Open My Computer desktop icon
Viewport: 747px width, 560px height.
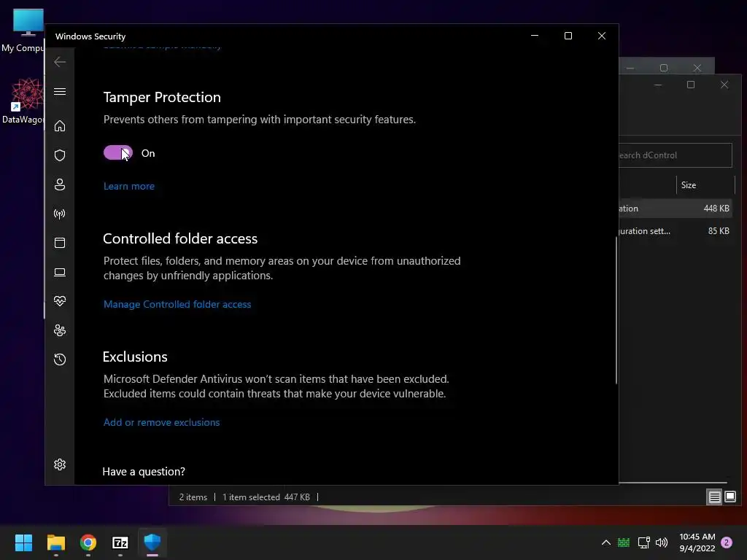click(x=23, y=31)
